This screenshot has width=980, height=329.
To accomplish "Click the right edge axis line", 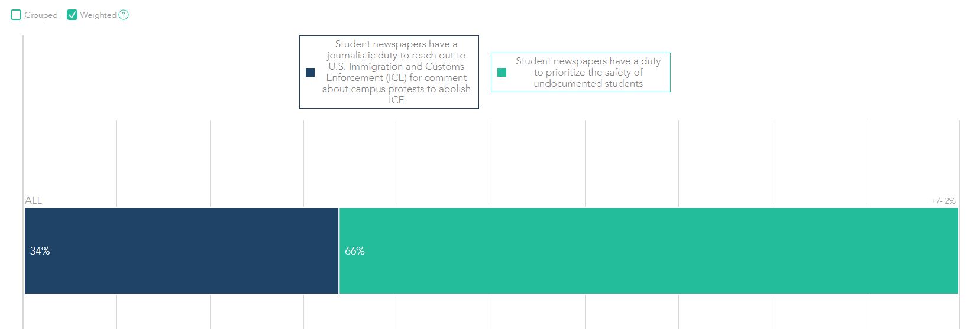I will tap(959, 159).
